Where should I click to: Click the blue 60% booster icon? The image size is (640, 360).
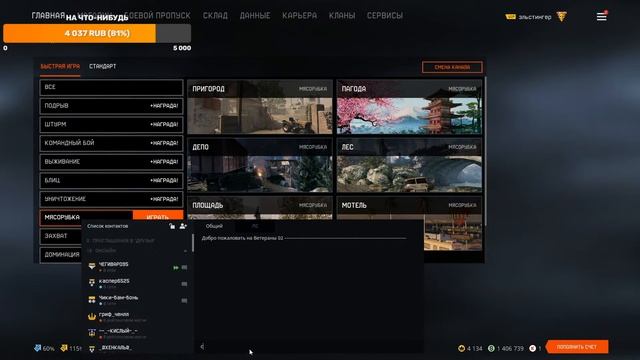coord(38,348)
